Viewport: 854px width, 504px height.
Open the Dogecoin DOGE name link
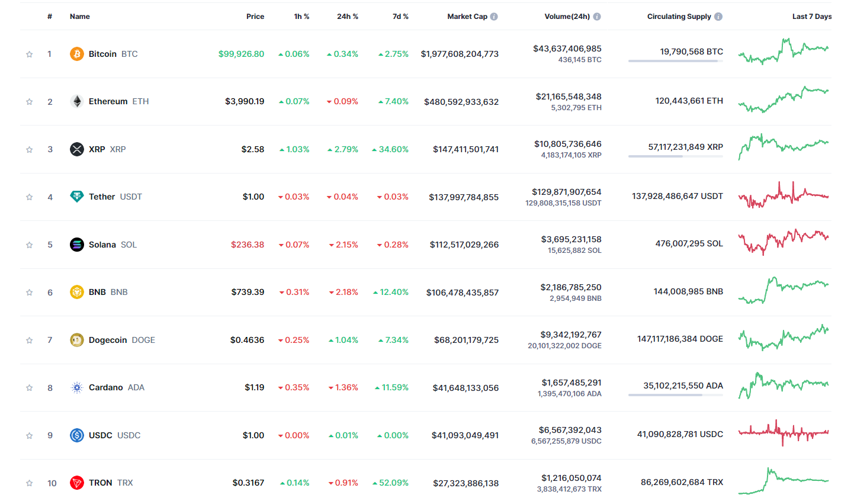[122, 340]
